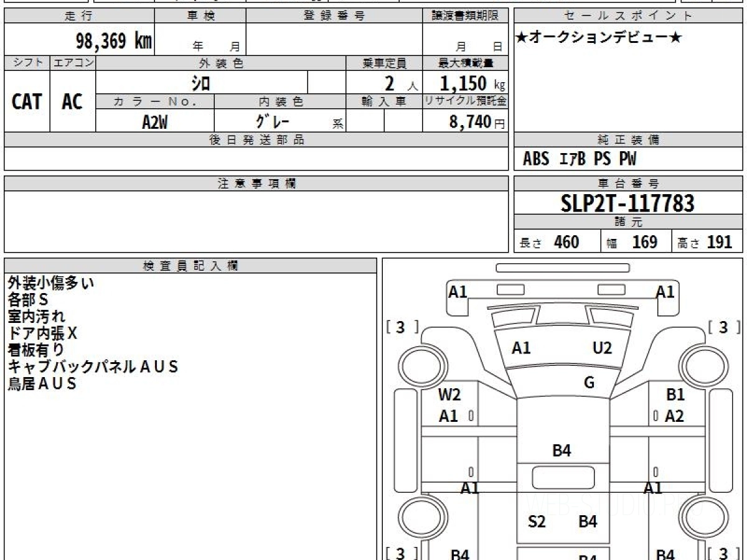Screen dimensions: 747x560
Task: Click the B4 mark right of S2
Action: (x=588, y=521)
